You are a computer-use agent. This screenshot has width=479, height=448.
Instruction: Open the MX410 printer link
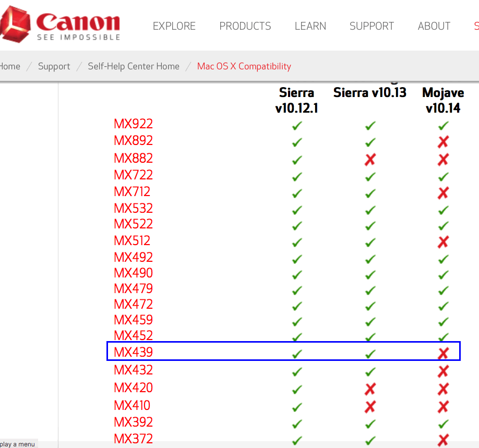tap(132, 406)
